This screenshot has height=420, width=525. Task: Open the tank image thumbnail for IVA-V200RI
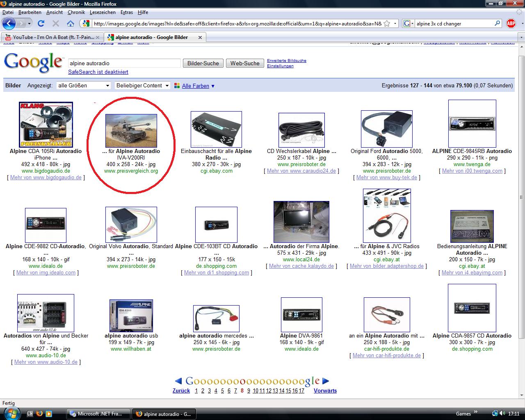click(131, 131)
